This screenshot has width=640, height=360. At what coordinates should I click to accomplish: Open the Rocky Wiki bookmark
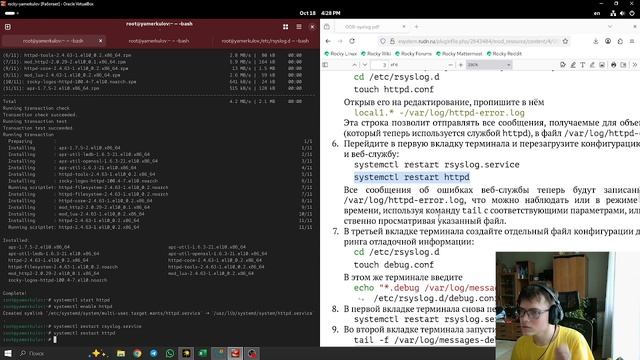point(376,54)
